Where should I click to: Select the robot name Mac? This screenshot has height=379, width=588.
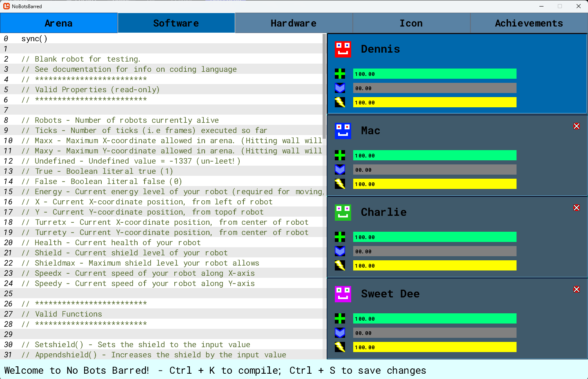tap(371, 131)
